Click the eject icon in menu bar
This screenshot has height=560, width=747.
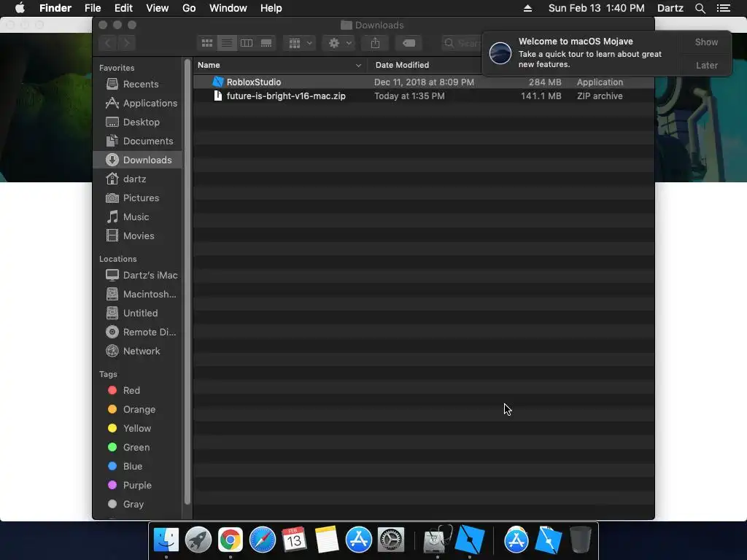527,8
